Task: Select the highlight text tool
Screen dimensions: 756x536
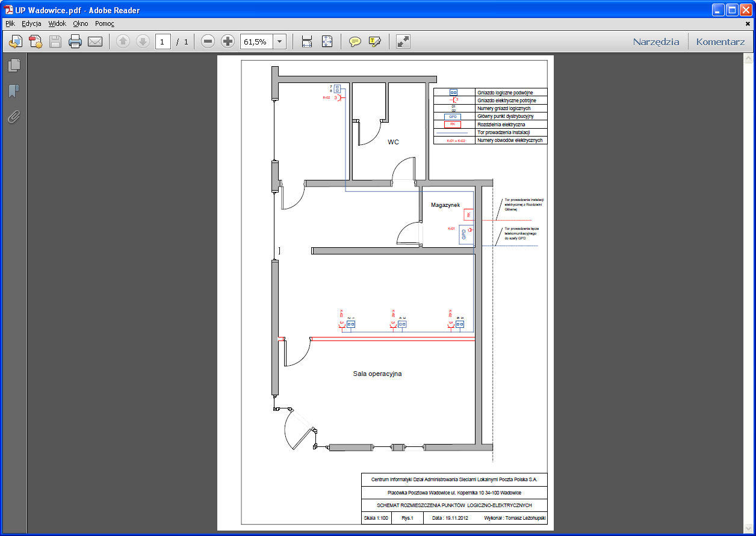Action: 375,42
